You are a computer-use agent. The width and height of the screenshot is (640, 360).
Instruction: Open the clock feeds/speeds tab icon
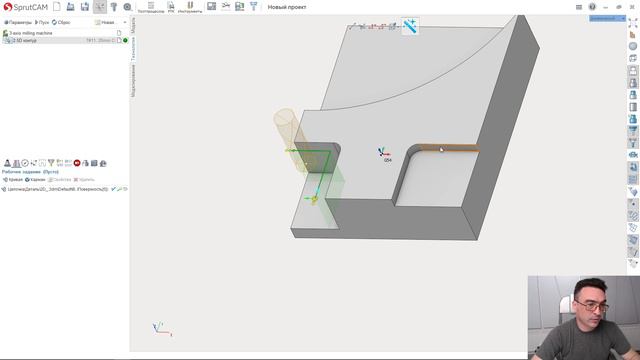point(25,163)
